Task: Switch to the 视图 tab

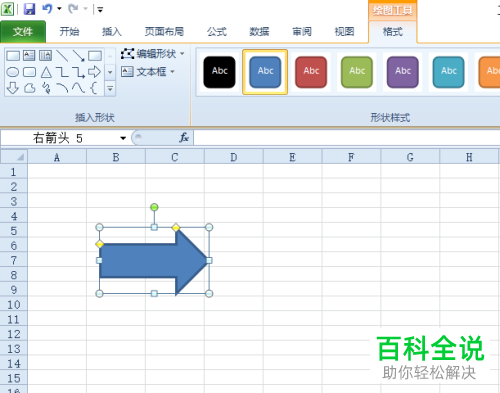Action: click(x=344, y=32)
